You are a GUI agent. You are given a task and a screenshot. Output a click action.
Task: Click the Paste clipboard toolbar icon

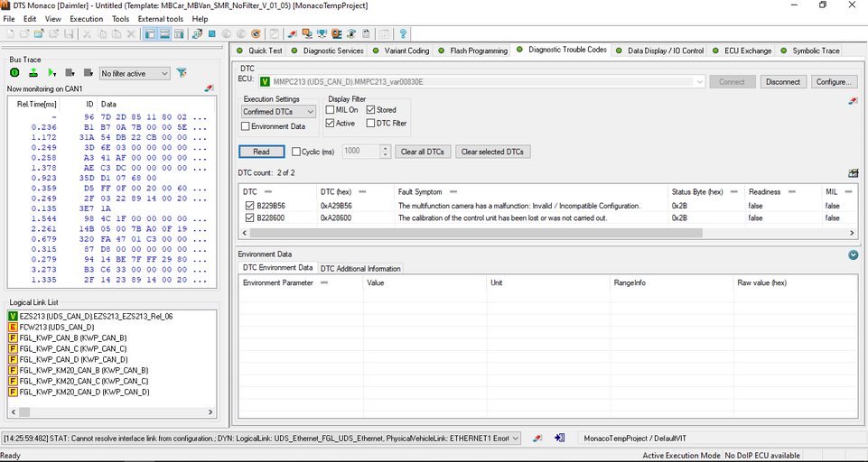tap(117, 33)
